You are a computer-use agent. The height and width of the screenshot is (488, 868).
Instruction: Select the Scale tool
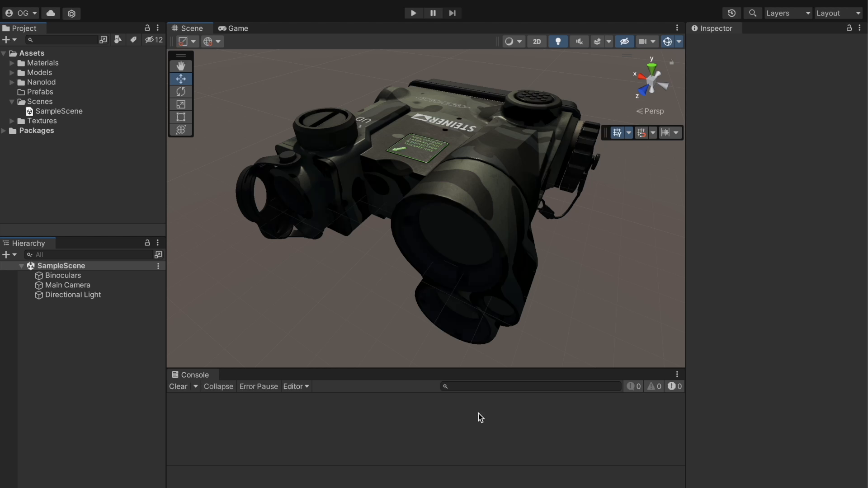181,104
